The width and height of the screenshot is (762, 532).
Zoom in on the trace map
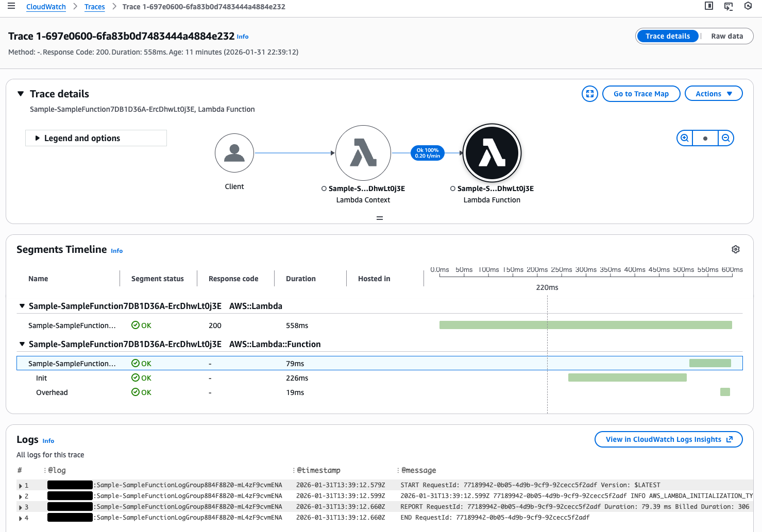[x=685, y=138]
